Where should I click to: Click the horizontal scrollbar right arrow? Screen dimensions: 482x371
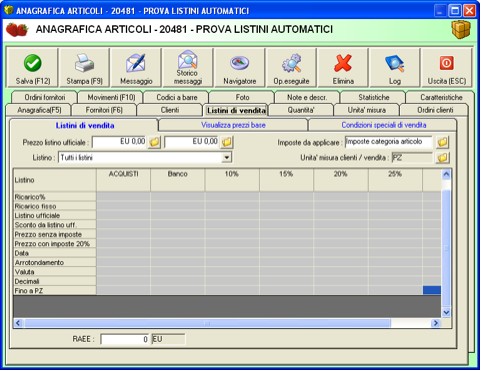click(435, 323)
